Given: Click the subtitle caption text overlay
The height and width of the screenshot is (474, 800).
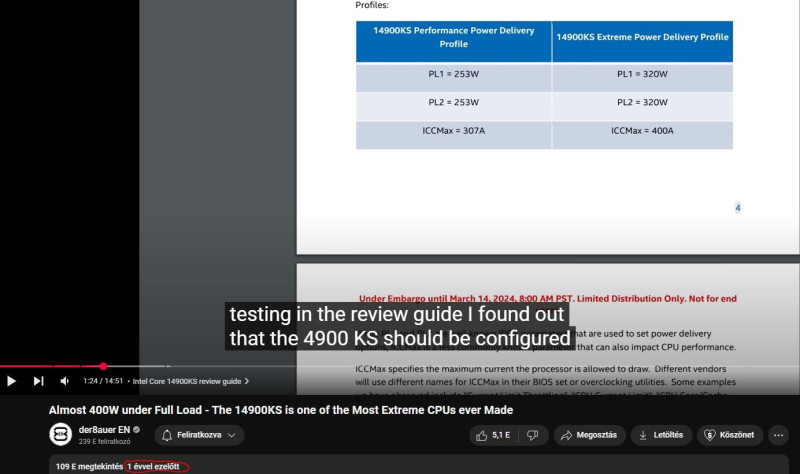Looking at the screenshot, I should pyautogui.click(x=400, y=327).
